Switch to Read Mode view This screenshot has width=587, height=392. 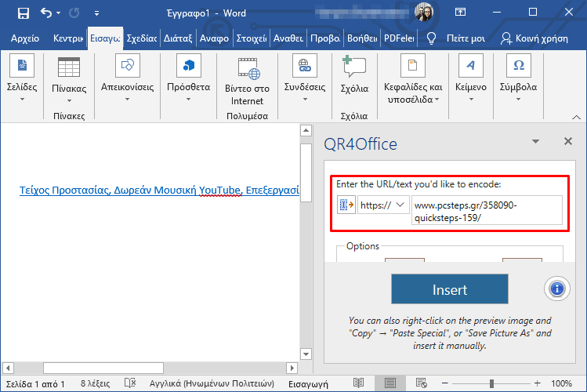point(358,383)
